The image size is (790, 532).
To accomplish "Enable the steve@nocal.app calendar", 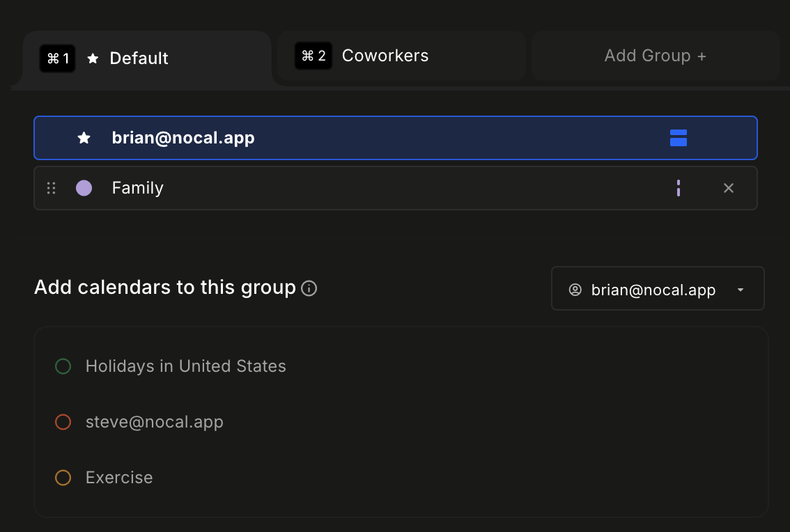I will pos(63,421).
